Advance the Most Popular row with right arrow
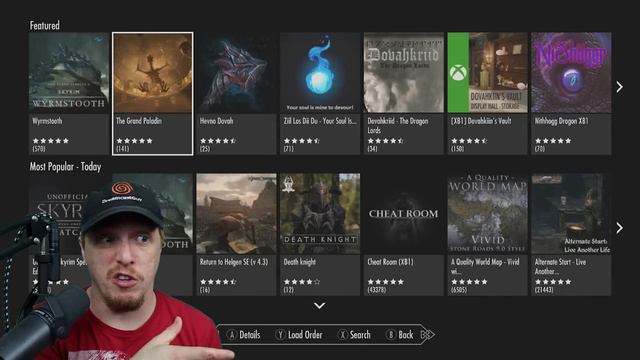 pos(620,228)
